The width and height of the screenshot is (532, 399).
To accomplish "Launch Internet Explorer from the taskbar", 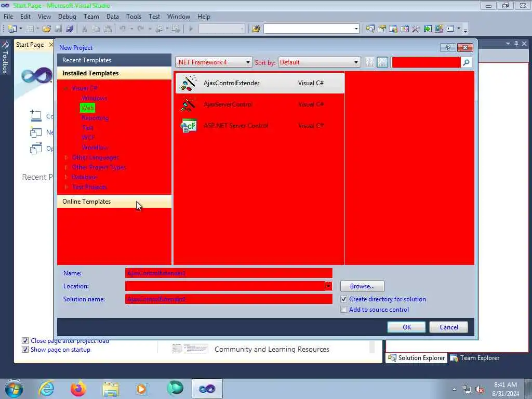I will [x=46, y=389].
